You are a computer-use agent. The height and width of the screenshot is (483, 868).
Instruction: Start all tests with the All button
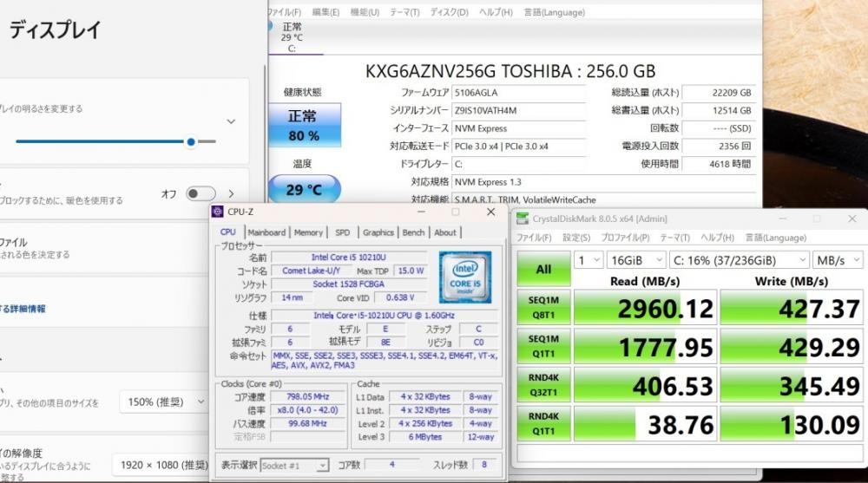543,269
